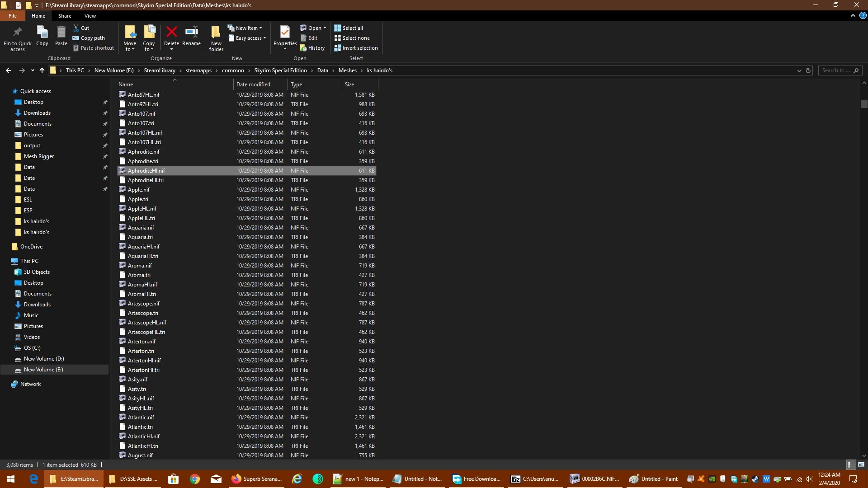Select the Home ribbon tab
The width and height of the screenshot is (868, 488).
pos(38,16)
